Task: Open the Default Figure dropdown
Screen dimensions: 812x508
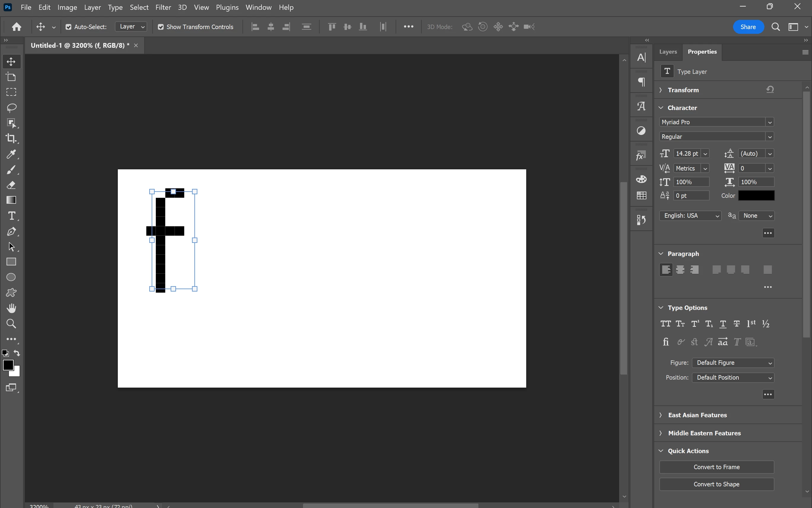Action: coord(733,363)
